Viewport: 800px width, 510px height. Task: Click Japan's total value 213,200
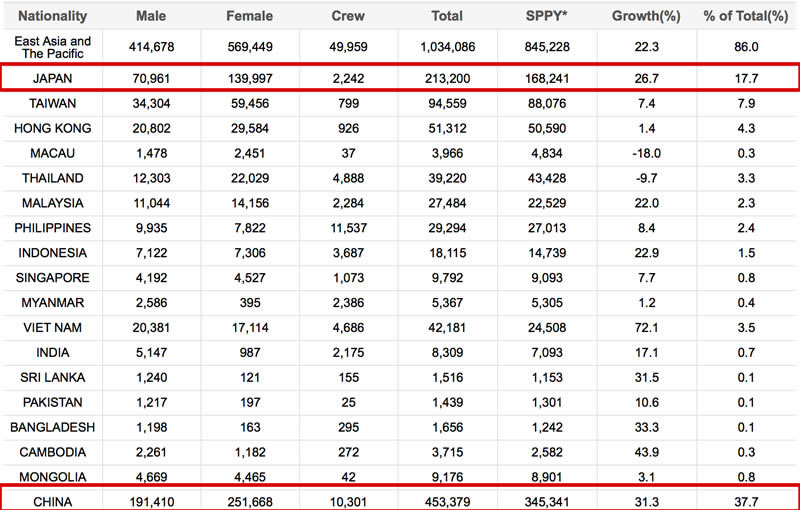[447, 79]
